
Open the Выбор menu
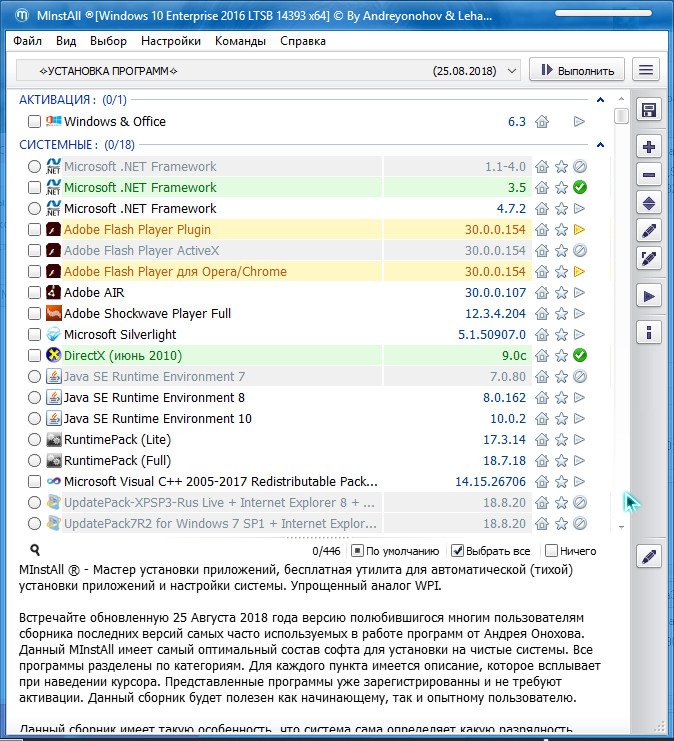click(x=108, y=41)
